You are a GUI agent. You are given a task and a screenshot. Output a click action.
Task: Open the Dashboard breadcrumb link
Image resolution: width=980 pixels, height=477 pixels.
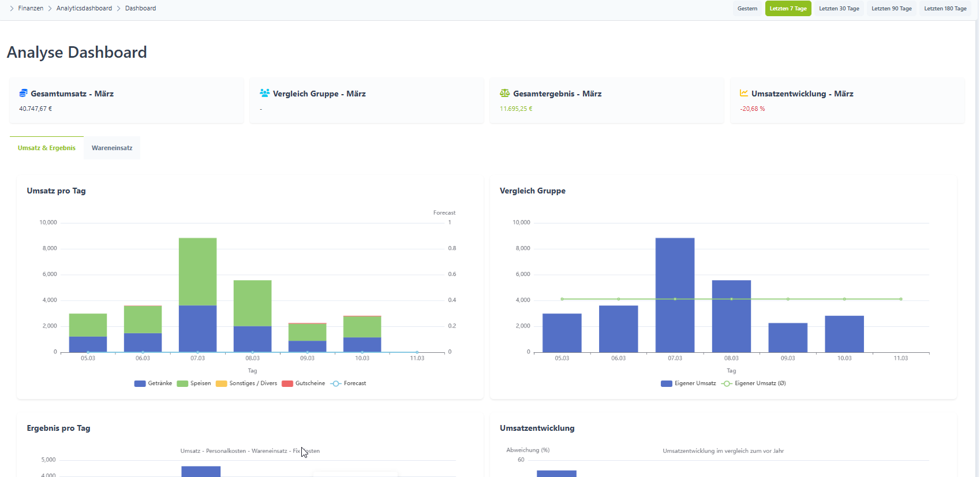pos(140,8)
